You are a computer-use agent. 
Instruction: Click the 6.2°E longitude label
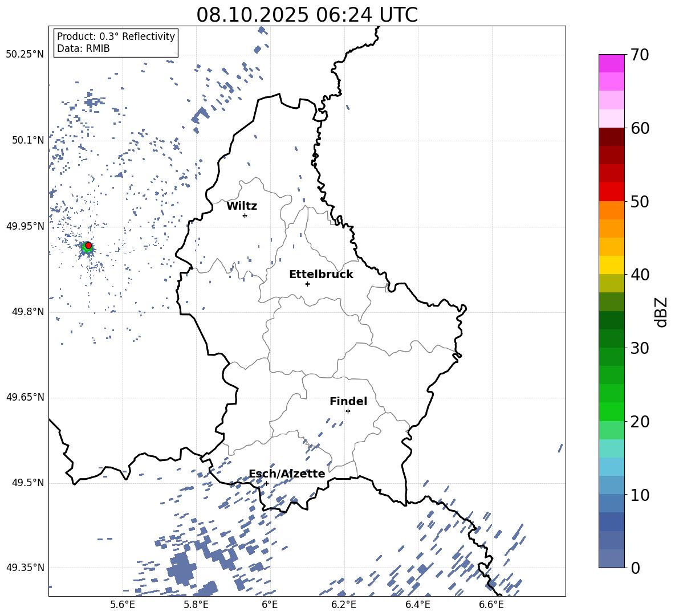(x=344, y=605)
